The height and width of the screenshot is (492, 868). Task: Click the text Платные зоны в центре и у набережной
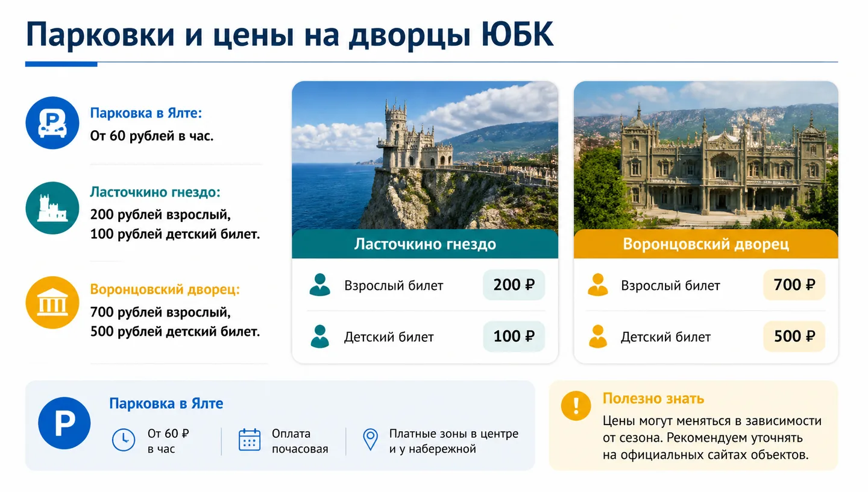point(453,441)
